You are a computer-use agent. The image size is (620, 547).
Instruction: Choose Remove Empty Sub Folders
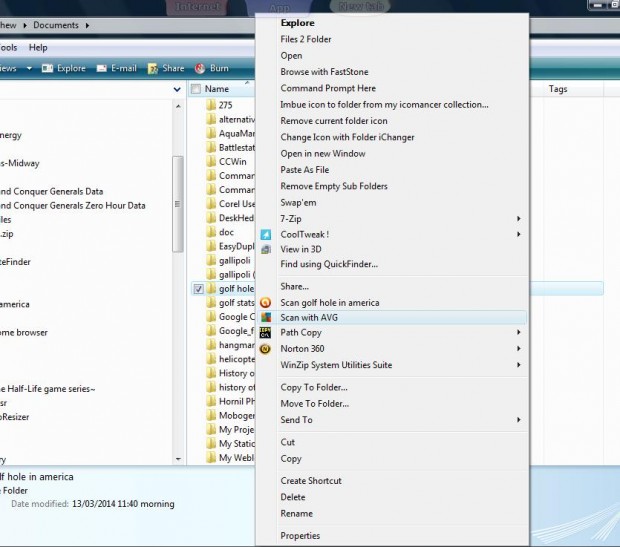pyautogui.click(x=334, y=186)
